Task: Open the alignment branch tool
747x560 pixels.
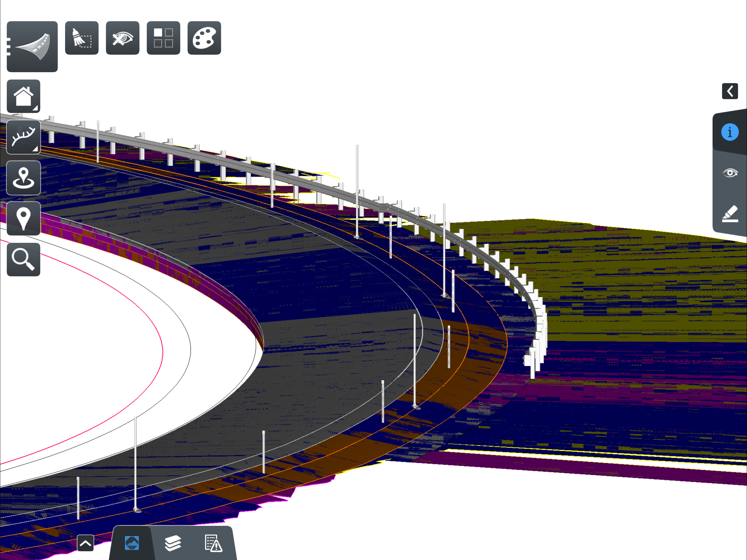Action: click(23, 137)
